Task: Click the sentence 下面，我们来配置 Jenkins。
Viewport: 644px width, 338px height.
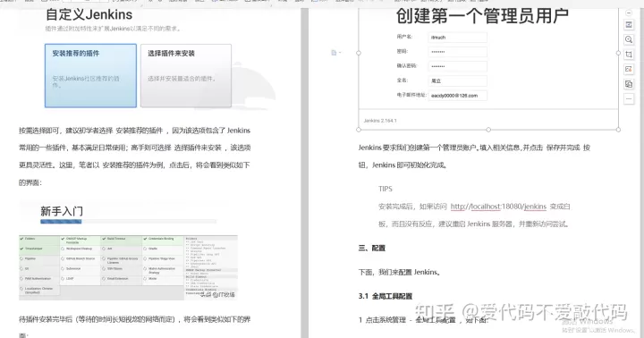Action: click(x=399, y=272)
